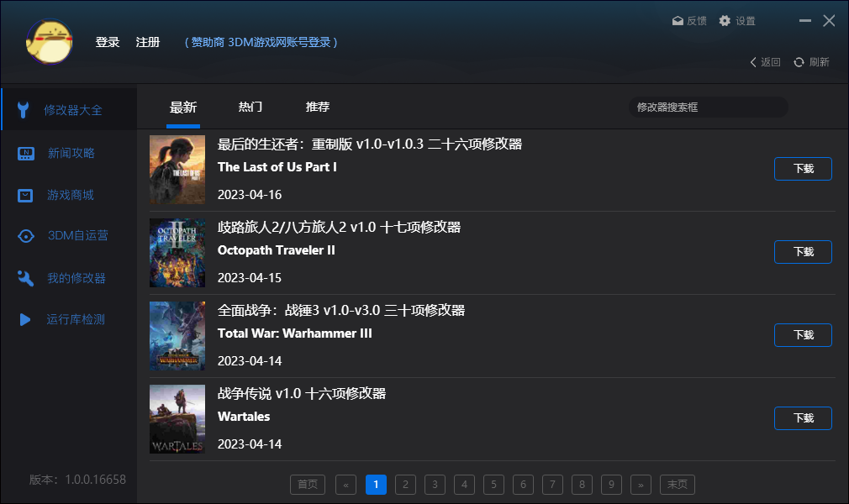Go to page 5
The image size is (849, 504).
click(x=493, y=485)
